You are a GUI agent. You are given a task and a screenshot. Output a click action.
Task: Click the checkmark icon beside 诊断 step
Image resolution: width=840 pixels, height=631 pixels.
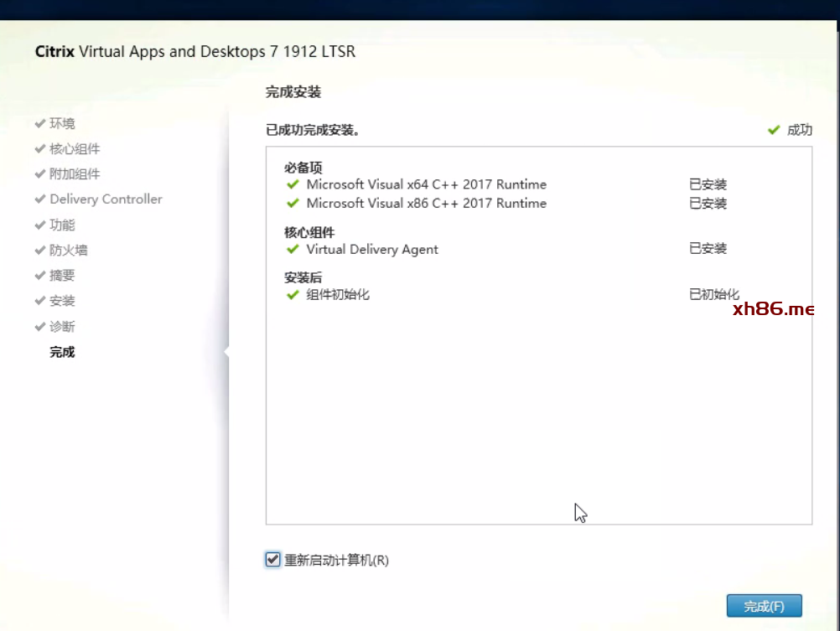point(39,326)
